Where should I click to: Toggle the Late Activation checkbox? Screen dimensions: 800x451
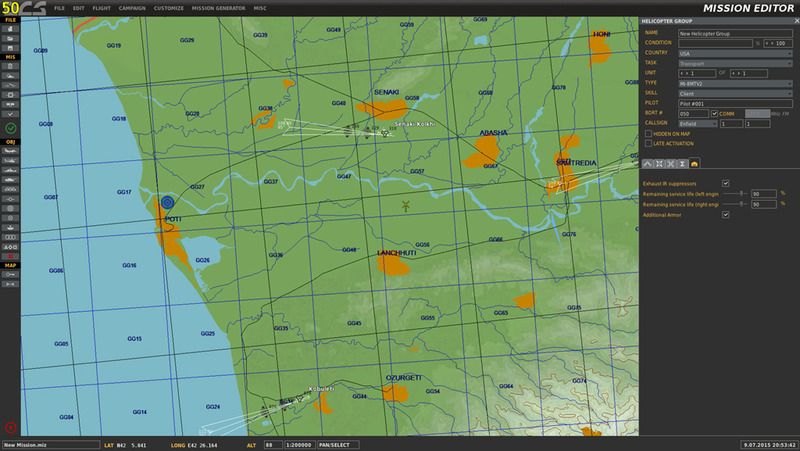pos(648,143)
